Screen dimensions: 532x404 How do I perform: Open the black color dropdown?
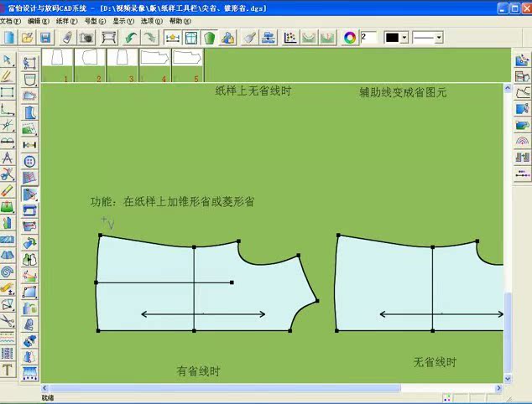(x=404, y=38)
